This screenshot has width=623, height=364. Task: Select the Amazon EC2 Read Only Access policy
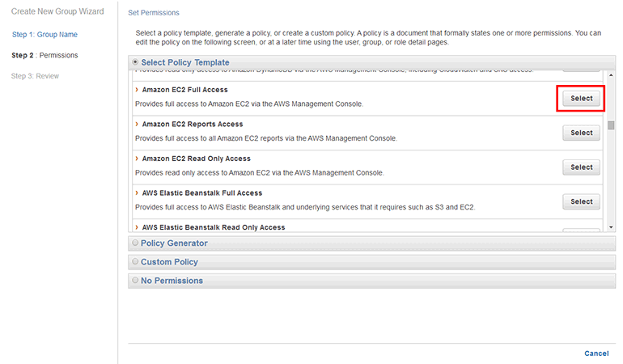click(x=581, y=167)
